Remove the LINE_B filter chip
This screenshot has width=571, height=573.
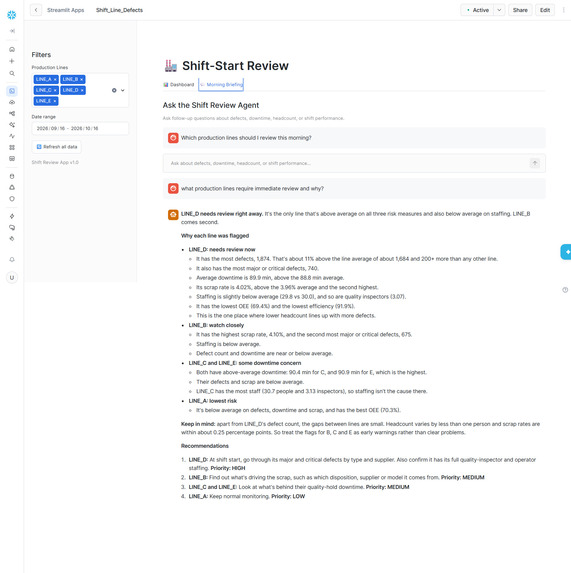point(81,79)
